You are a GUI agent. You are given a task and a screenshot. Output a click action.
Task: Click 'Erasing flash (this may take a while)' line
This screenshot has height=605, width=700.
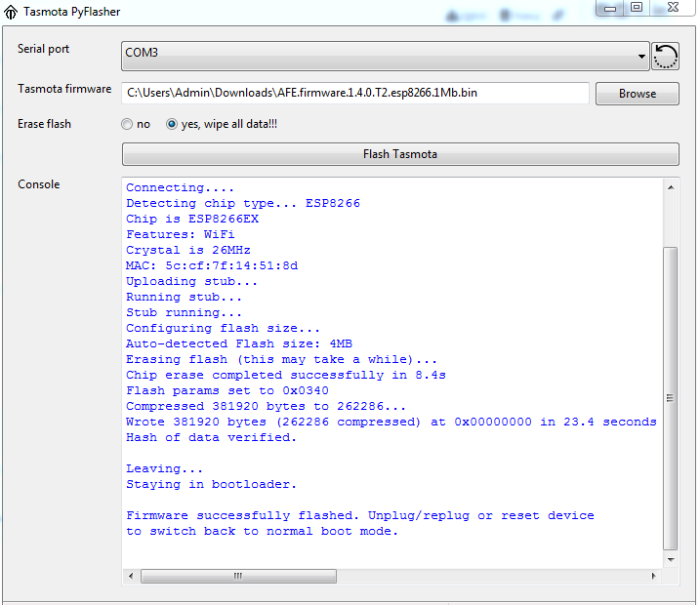tap(282, 360)
